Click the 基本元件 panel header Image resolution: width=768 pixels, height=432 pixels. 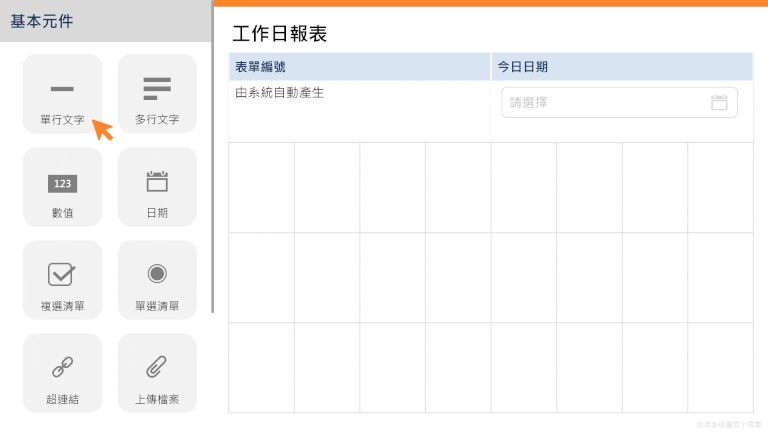click(x=106, y=21)
